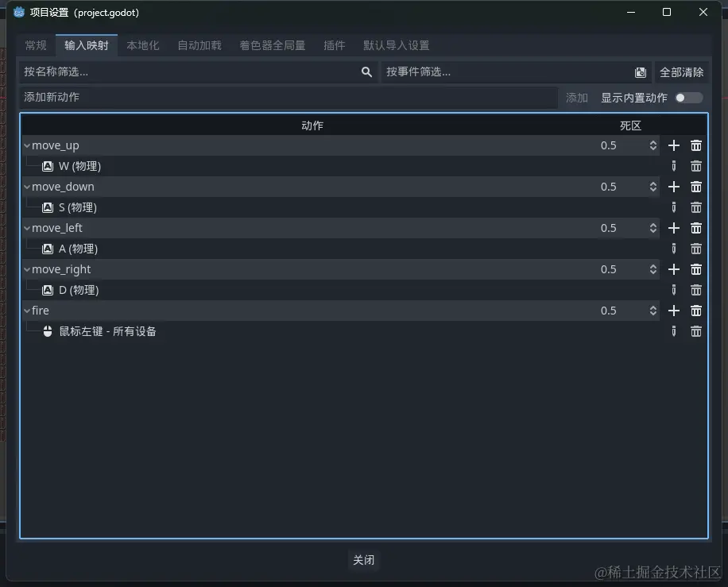This screenshot has height=587, width=728.
Task: Edit the 鼠标左键 mouse event
Action: click(x=674, y=331)
